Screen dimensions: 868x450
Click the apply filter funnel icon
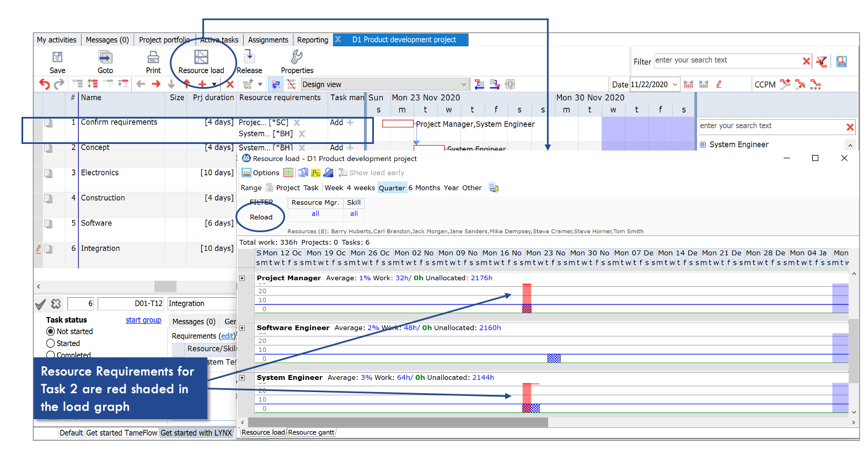(x=822, y=61)
